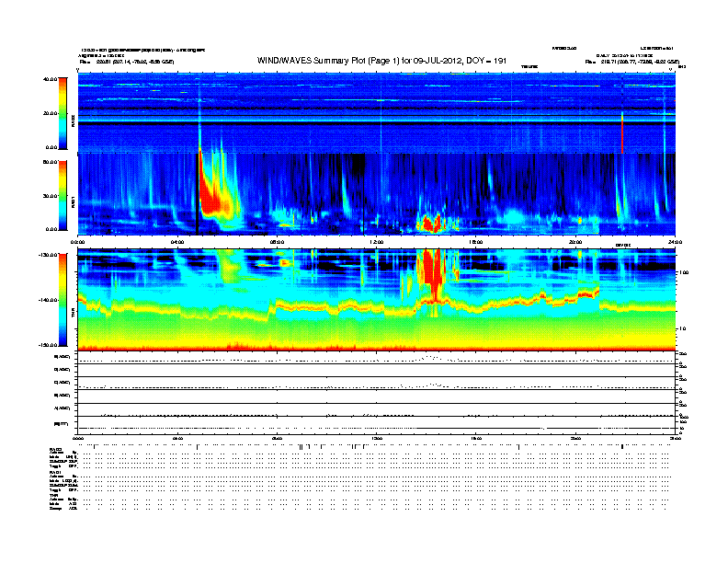Click the 08:00 label on the bottom line-plot time axis

pyautogui.click(x=277, y=438)
